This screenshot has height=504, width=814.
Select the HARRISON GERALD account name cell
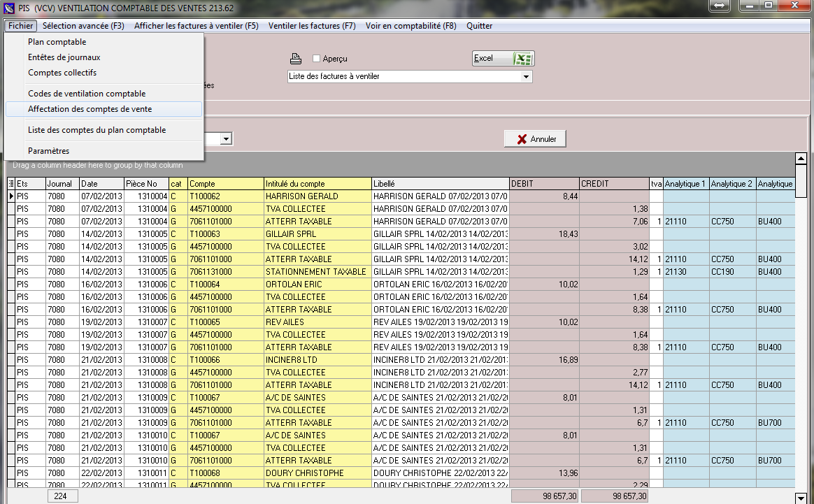(317, 196)
